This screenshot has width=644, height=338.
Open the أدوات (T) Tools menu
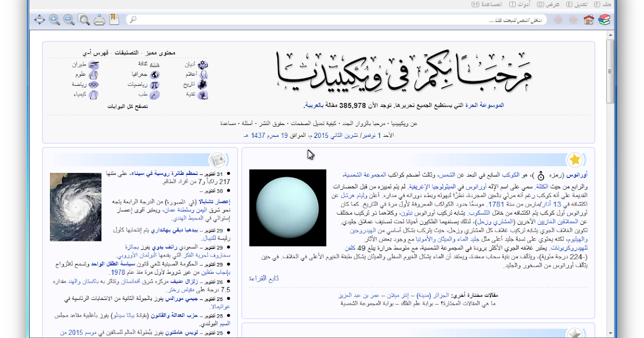coord(520,4)
